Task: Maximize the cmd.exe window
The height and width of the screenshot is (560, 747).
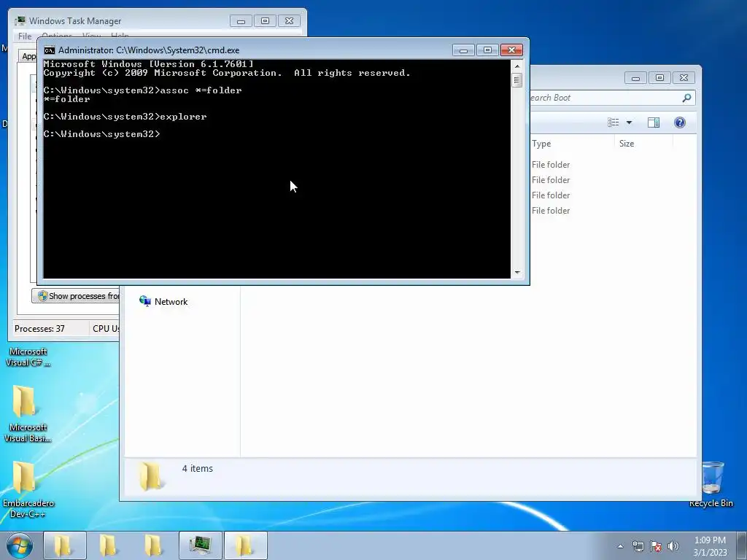Action: 487,50
